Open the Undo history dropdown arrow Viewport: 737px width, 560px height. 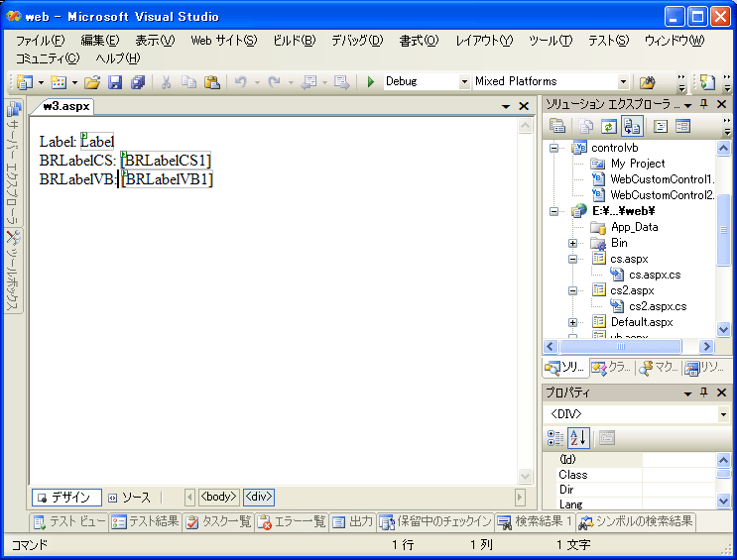[257, 82]
